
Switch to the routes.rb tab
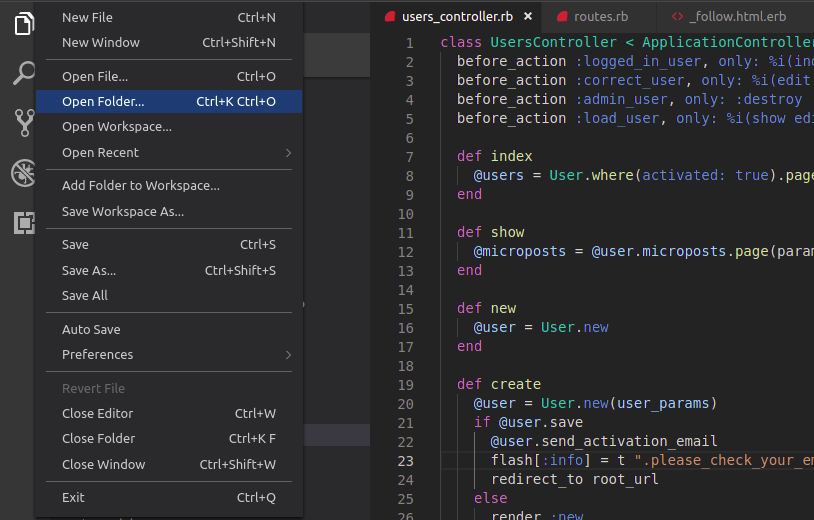pos(601,17)
